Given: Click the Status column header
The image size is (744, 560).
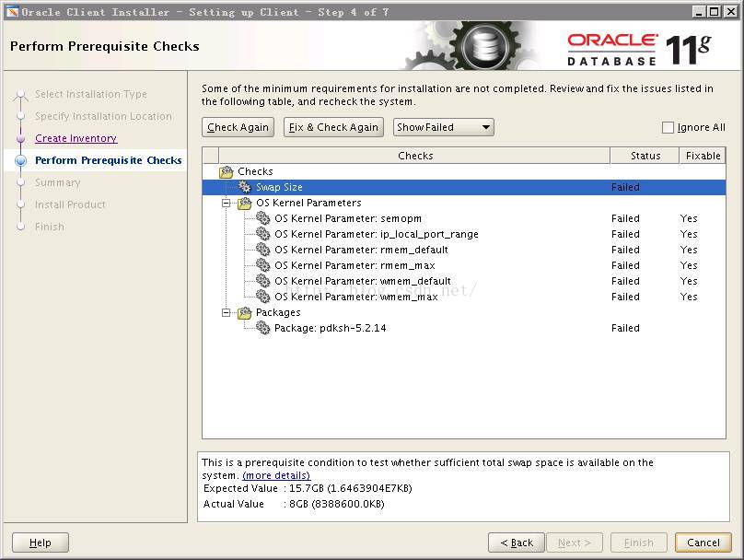Looking at the screenshot, I should (645, 156).
